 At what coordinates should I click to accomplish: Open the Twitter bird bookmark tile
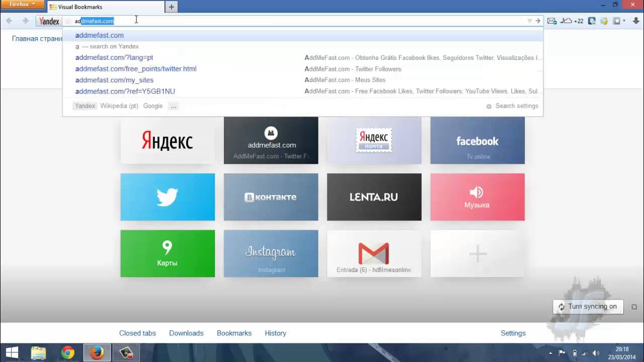(x=168, y=197)
